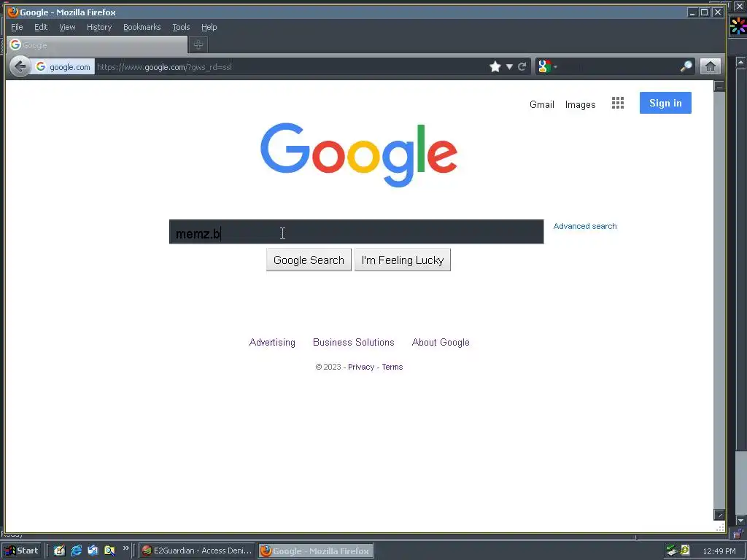Switch to E2Guardian Access Denied taskbar window

(197, 551)
